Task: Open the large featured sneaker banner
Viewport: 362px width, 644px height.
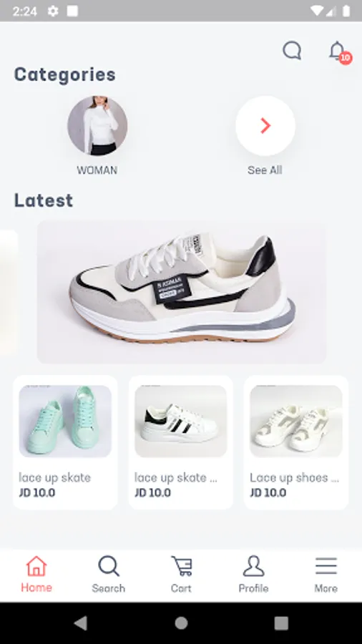Action: point(182,292)
